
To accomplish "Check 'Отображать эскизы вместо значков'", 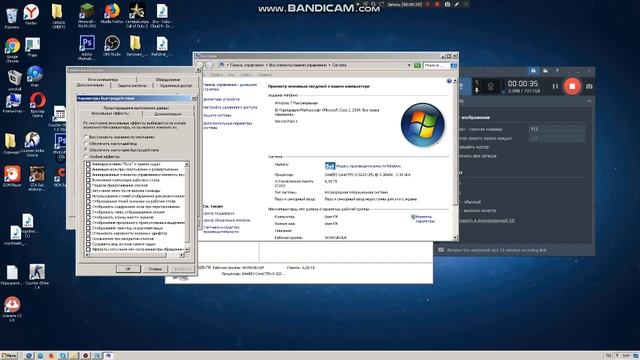I will pos(88,217).
